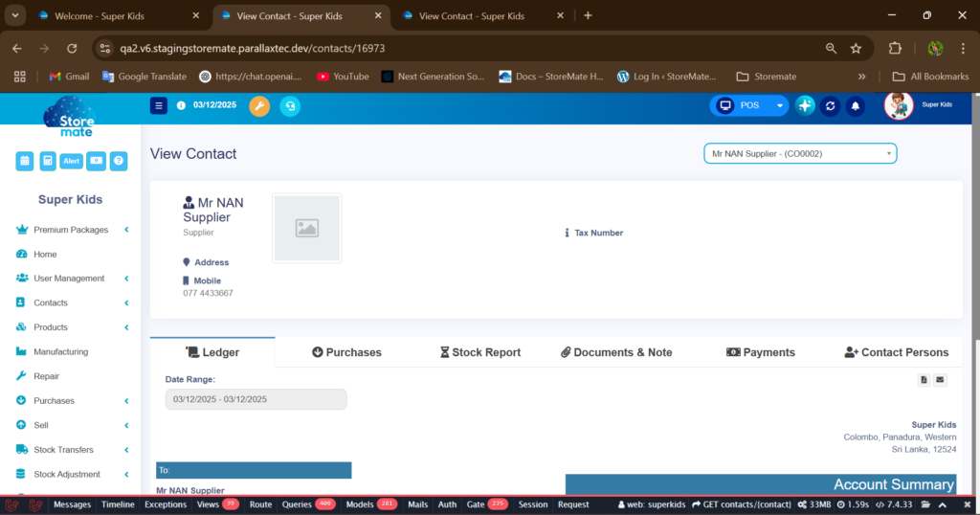Expand Stock Transfers sidebar chevron

126,449
